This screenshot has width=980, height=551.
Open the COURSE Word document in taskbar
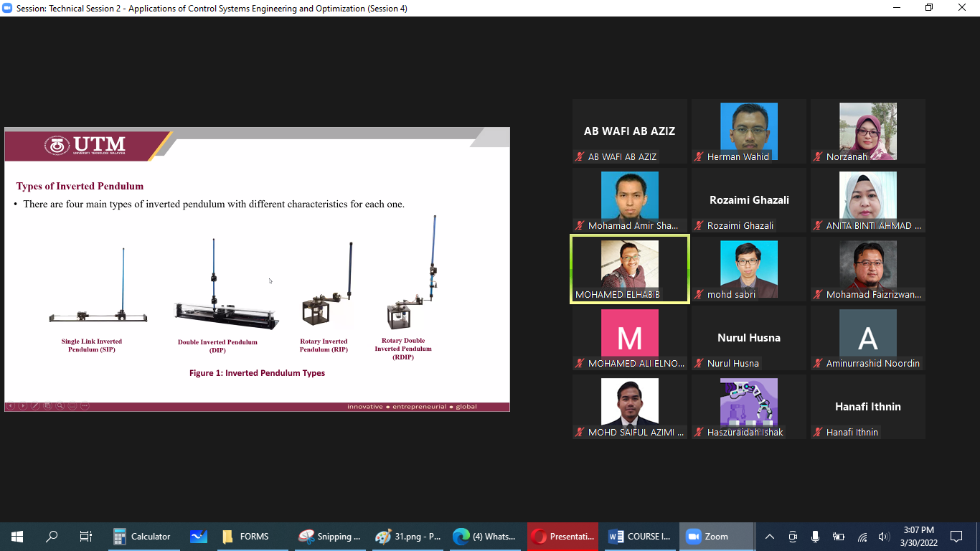pos(639,537)
